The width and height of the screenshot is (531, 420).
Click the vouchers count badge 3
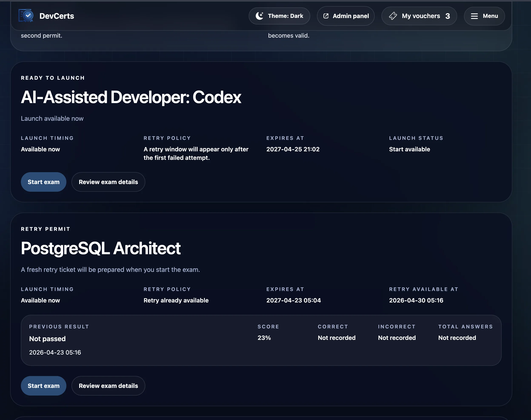[448, 16]
